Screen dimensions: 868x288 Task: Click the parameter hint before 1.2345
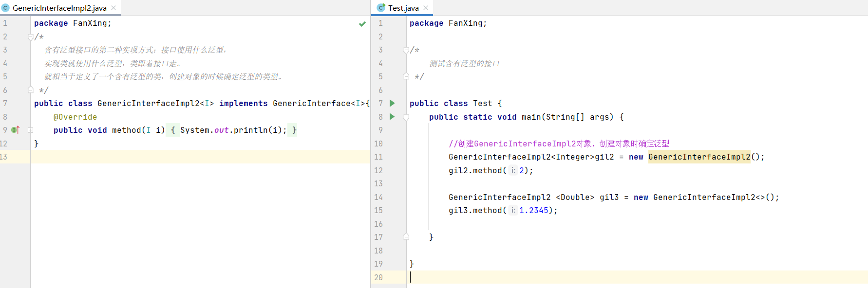pos(513,210)
